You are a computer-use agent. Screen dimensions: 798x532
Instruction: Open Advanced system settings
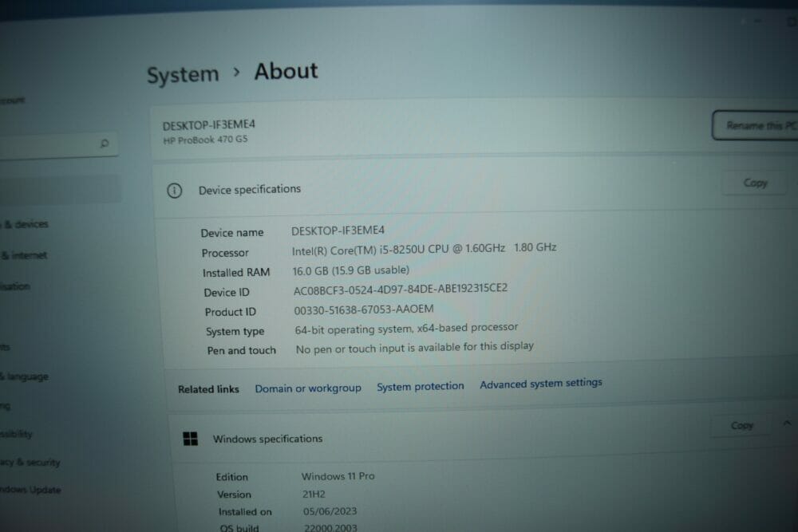click(540, 384)
